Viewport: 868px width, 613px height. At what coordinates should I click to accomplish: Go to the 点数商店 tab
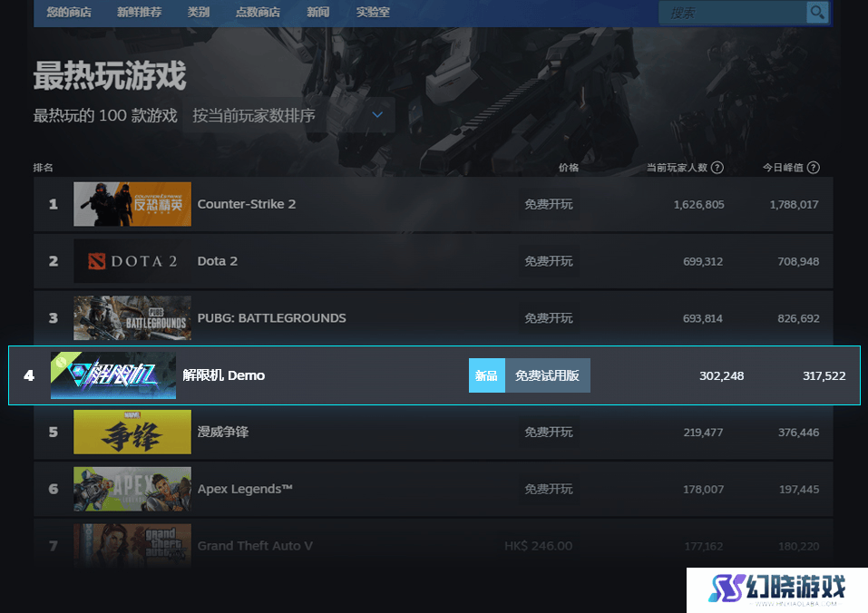[x=258, y=12]
